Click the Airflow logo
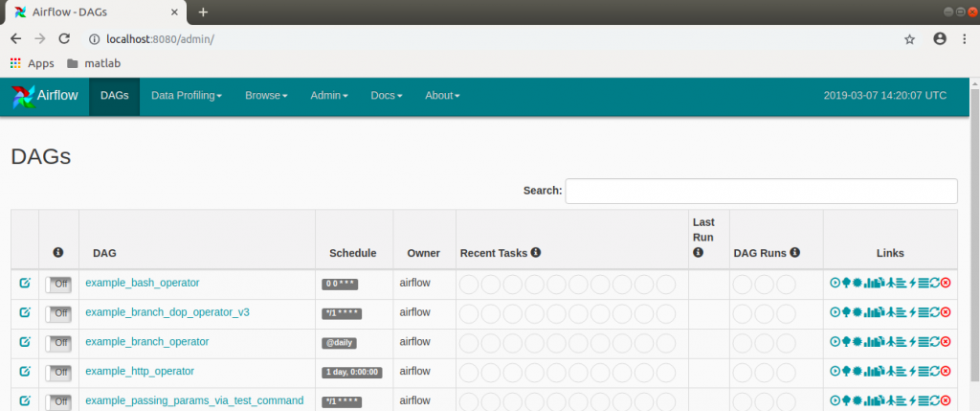The width and height of the screenshot is (980, 411). [45, 96]
